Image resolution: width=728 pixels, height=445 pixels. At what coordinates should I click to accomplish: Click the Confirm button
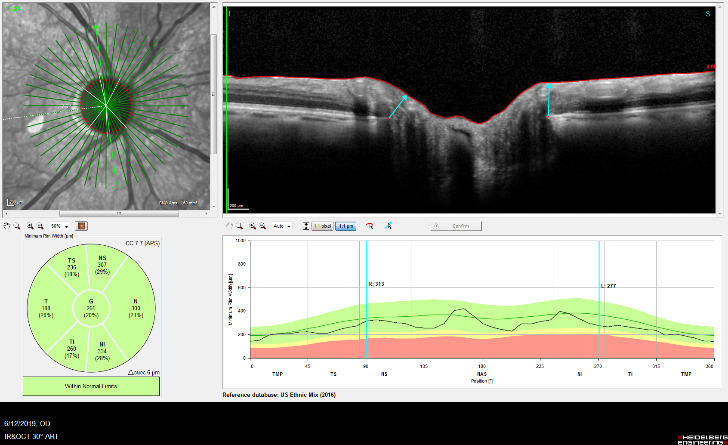pos(455,227)
